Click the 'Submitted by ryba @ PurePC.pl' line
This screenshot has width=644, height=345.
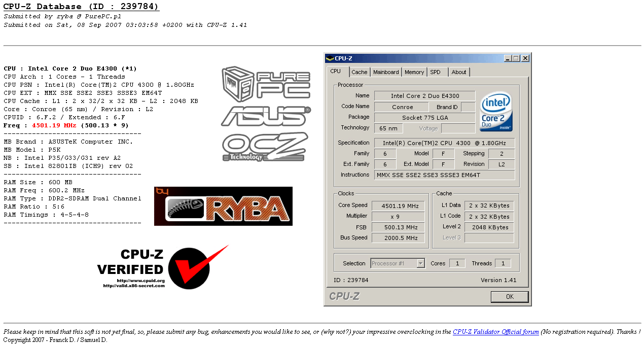click(62, 16)
